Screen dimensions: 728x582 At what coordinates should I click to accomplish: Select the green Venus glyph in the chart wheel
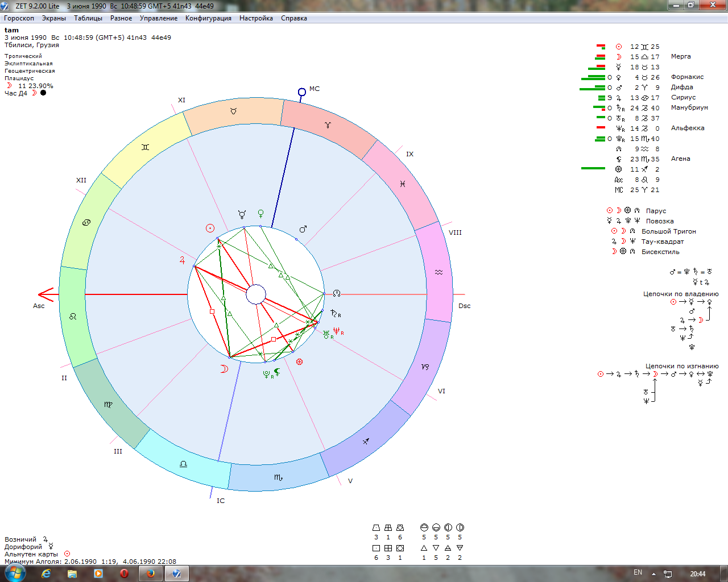pos(260,214)
